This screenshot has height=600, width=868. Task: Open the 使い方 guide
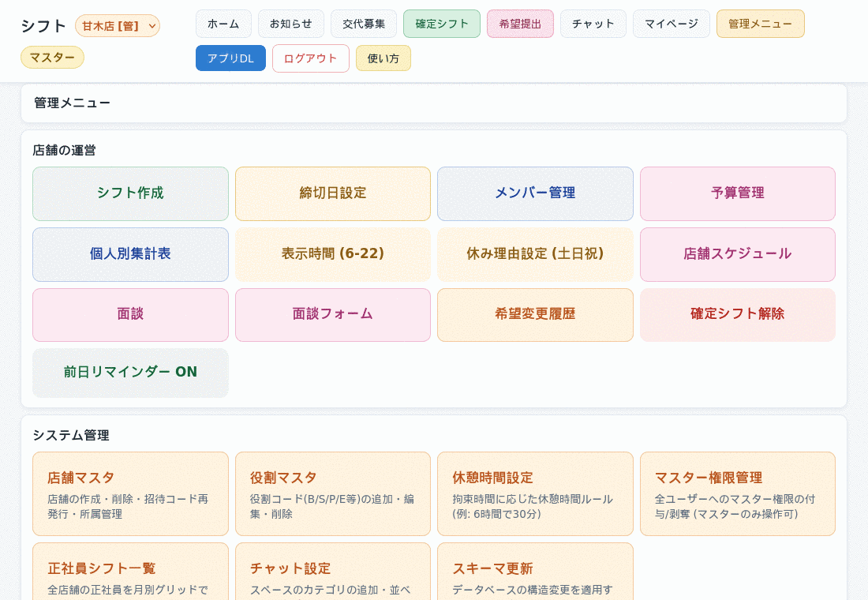(383, 58)
